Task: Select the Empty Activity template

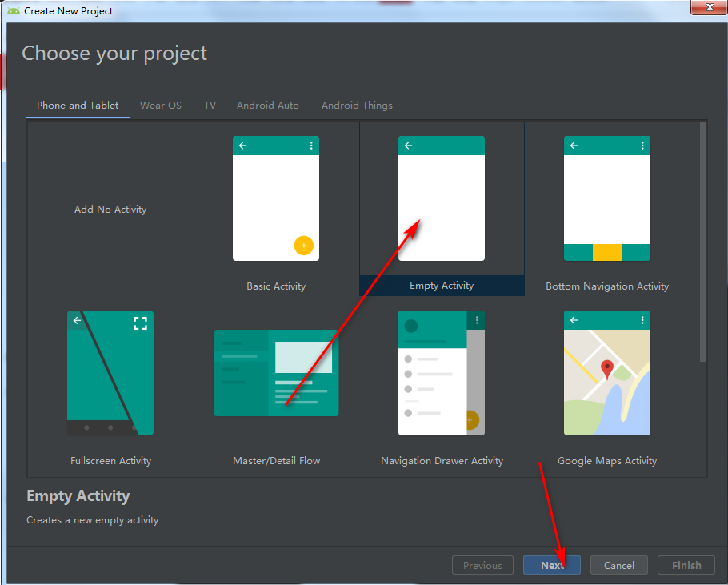Action: click(x=441, y=198)
